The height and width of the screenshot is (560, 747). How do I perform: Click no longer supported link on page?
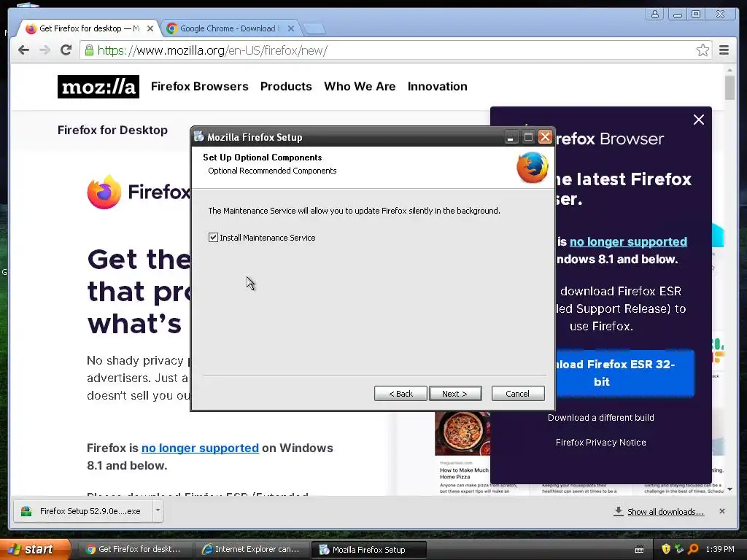point(200,448)
